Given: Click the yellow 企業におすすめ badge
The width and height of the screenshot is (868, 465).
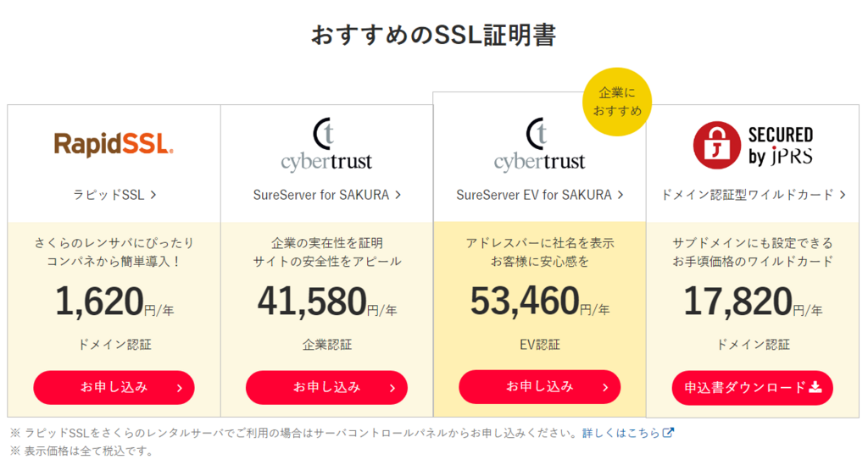Looking at the screenshot, I should tap(615, 102).
